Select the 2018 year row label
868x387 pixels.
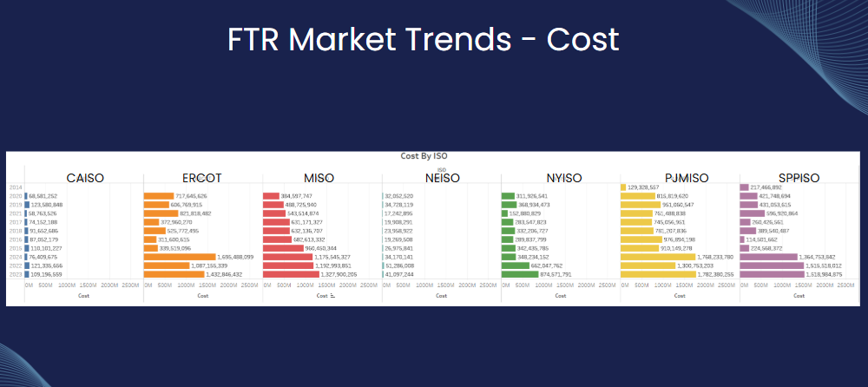coord(16,230)
